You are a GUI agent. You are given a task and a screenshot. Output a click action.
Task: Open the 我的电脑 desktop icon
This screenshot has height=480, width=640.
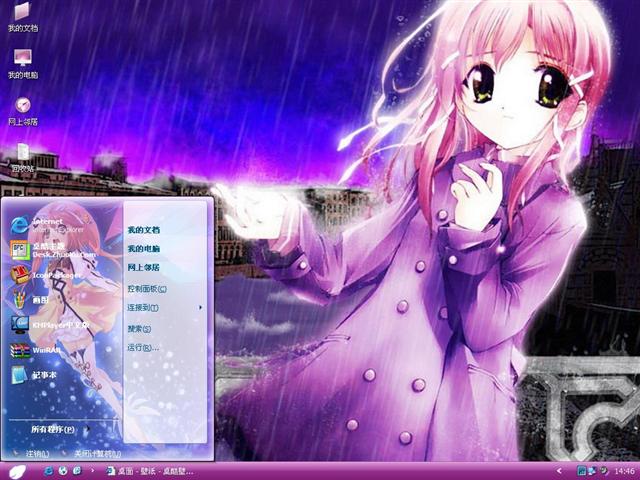click(23, 64)
